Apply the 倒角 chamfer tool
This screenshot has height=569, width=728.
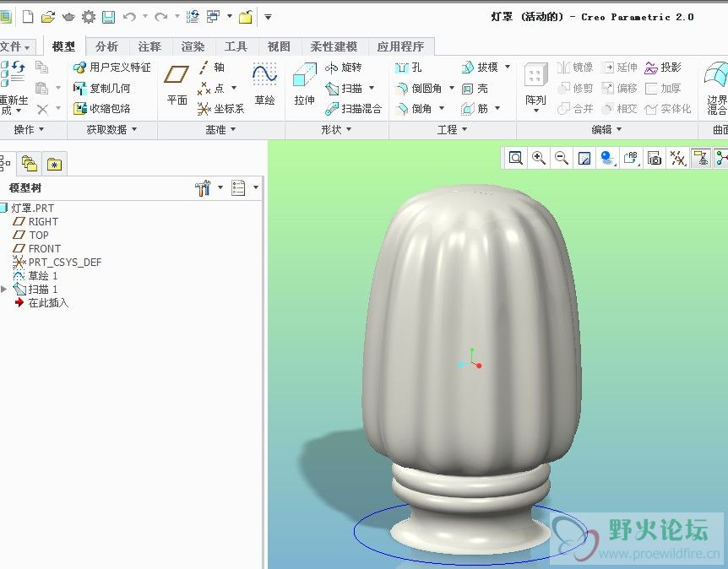point(414,109)
